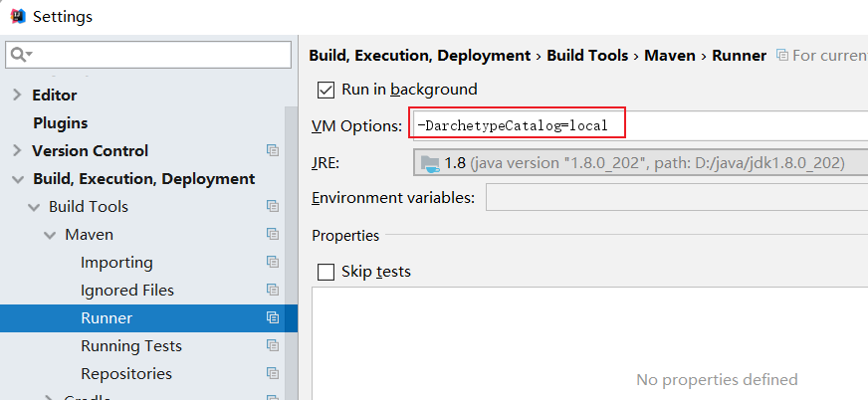The image size is (868, 400).
Task: Click the JRE folder icon
Action: 430,164
